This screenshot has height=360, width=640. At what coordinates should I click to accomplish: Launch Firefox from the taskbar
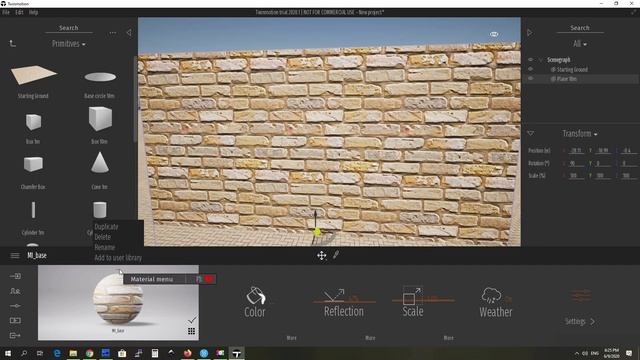coord(187,353)
